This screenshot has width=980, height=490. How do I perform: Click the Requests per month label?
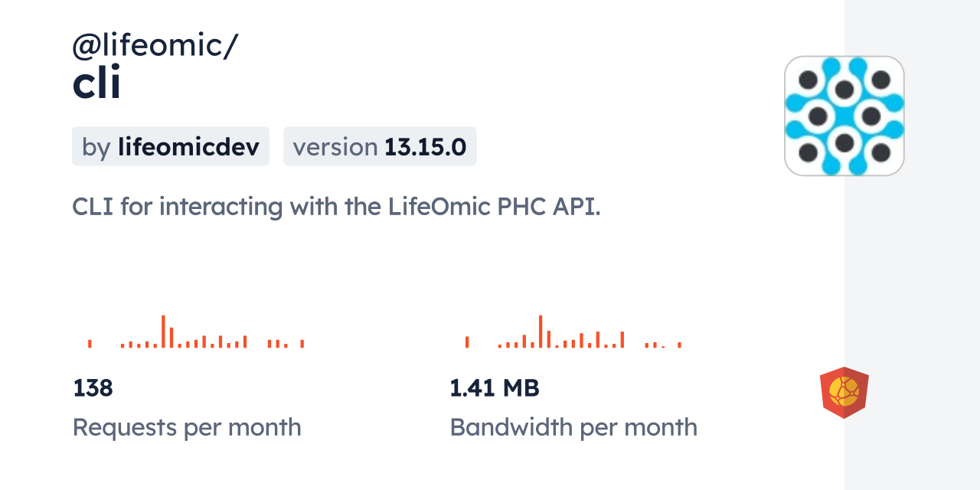click(x=187, y=427)
